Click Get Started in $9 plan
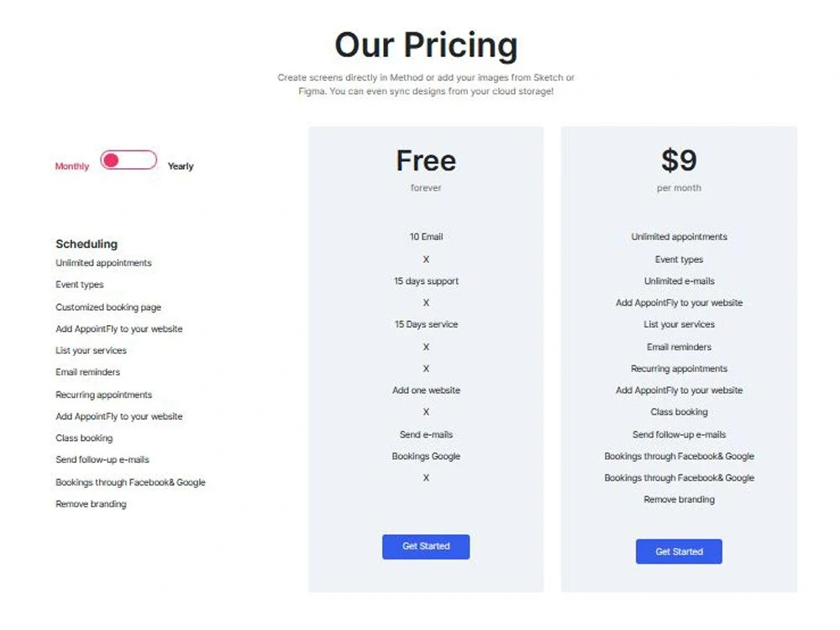Viewport: 840px width, 630px height. pos(679,551)
